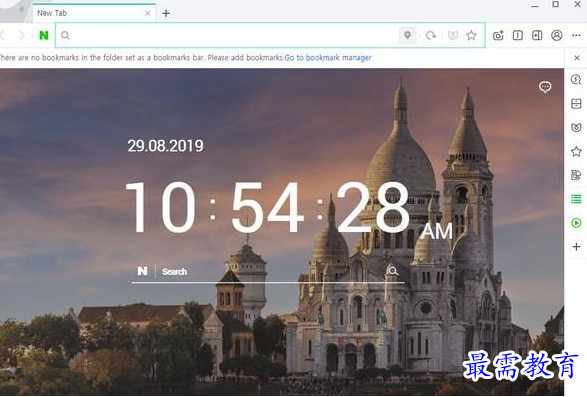This screenshot has height=397, width=587.
Task: Bookmark this page using the star icon in the address bar
Action: (x=471, y=35)
